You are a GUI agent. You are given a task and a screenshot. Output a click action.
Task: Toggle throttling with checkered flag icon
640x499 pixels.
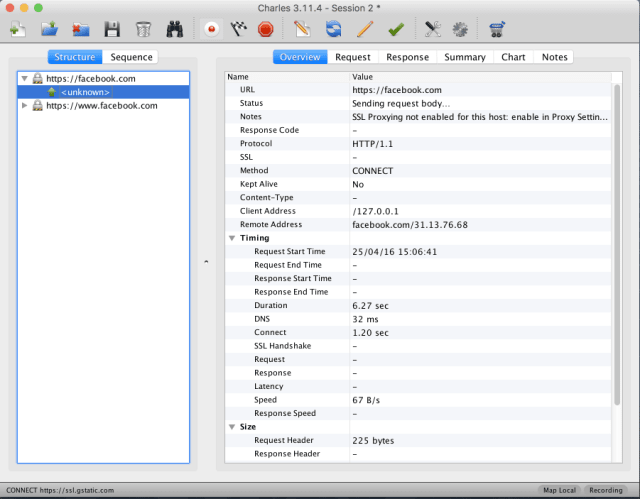(239, 29)
